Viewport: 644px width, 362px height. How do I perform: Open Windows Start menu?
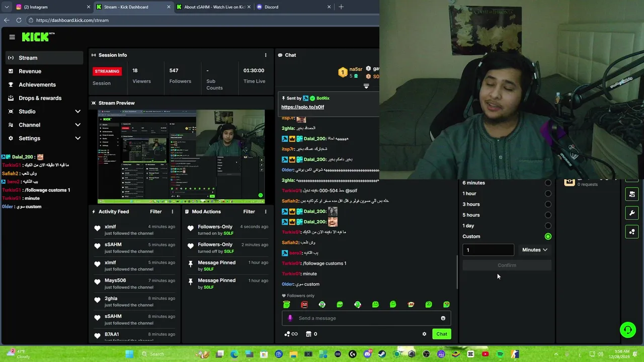(129, 354)
